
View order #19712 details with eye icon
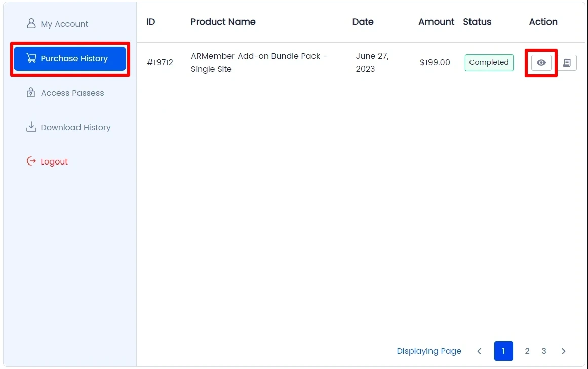click(541, 63)
